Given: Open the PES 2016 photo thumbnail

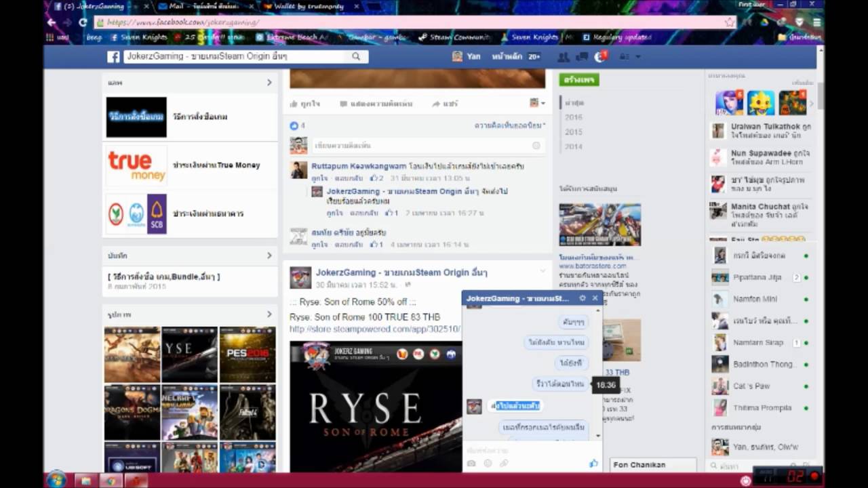Looking at the screenshot, I should coord(248,354).
